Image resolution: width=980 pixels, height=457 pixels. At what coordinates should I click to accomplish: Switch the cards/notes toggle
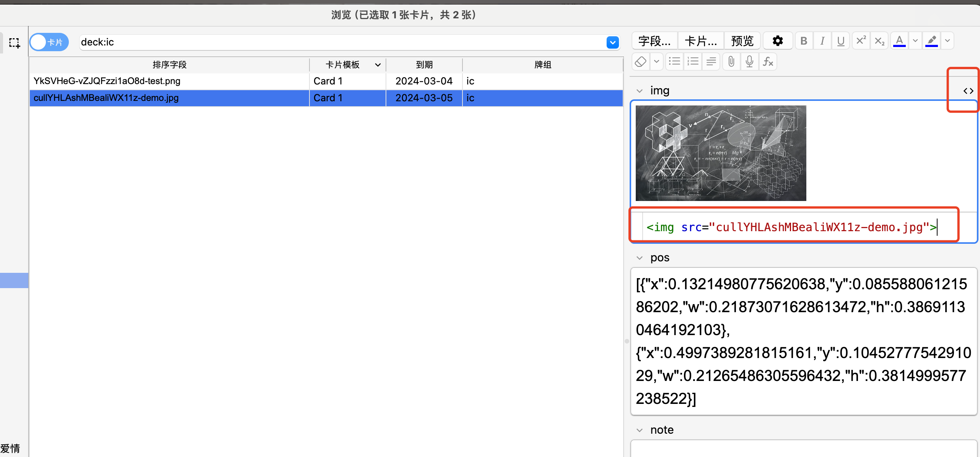pos(49,42)
